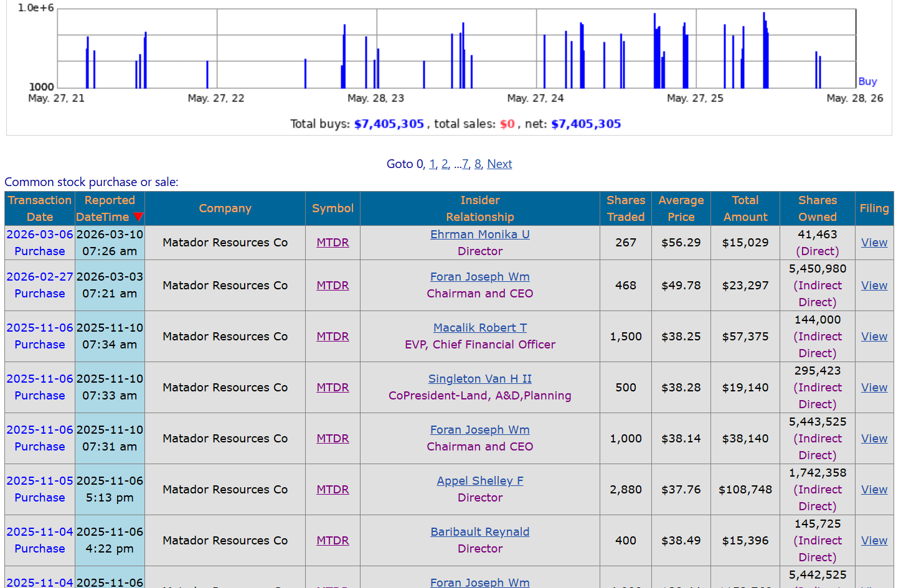Open Foran Joseph Wm link in 2026-02-27 row
Image resolution: width=901 pixels, height=588 pixels.
coord(480,276)
